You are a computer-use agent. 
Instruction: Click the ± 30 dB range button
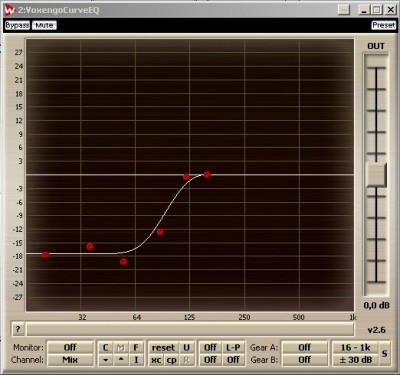point(355,360)
